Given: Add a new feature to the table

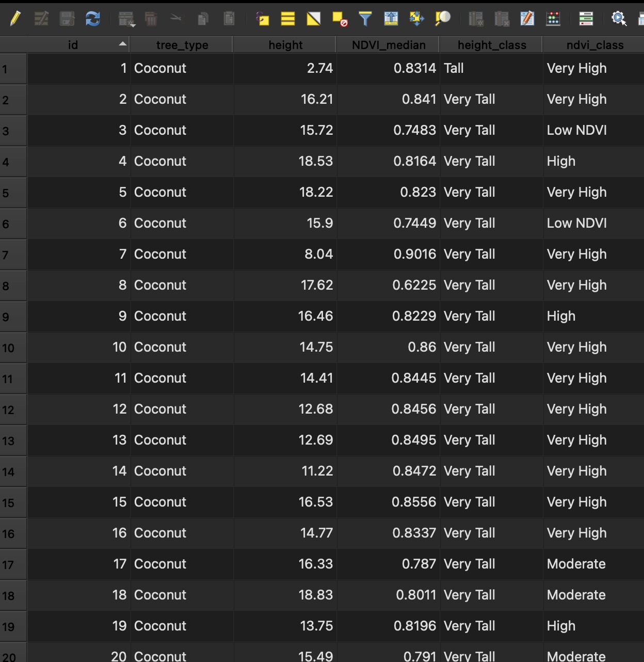Looking at the screenshot, I should coord(126,20).
